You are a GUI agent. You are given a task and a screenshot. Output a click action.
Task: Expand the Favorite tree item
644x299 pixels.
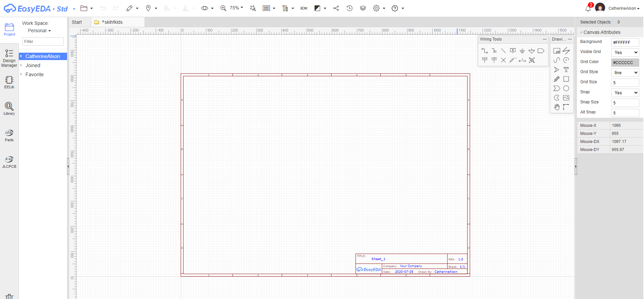[21, 74]
